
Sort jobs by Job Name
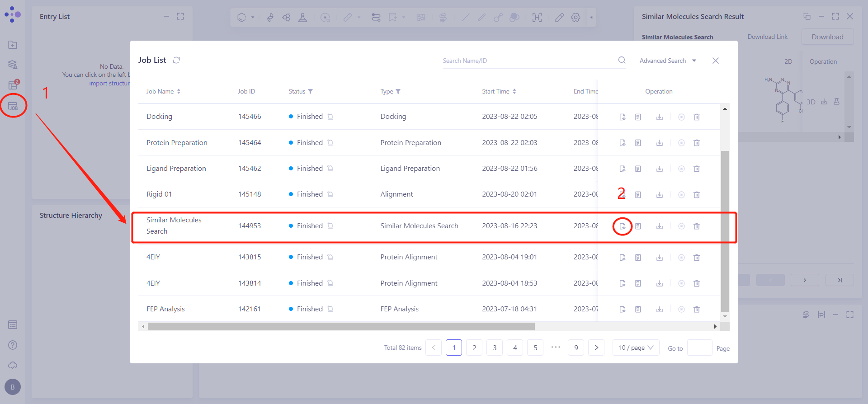[179, 91]
